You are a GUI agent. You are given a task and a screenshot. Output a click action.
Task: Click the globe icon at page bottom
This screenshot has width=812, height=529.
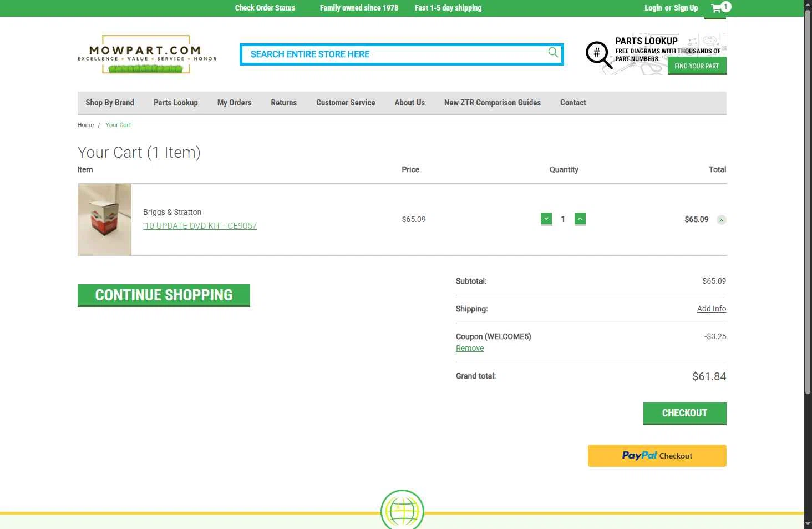tap(403, 509)
